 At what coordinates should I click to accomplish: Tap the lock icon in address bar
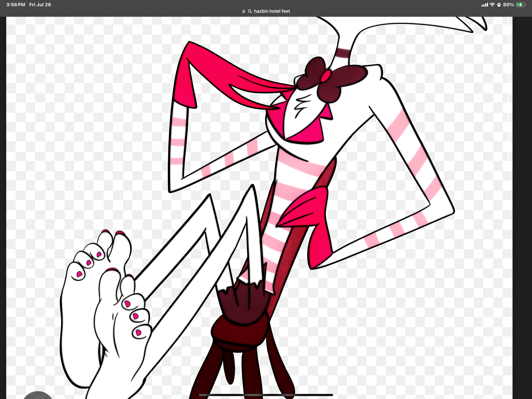coord(244,11)
